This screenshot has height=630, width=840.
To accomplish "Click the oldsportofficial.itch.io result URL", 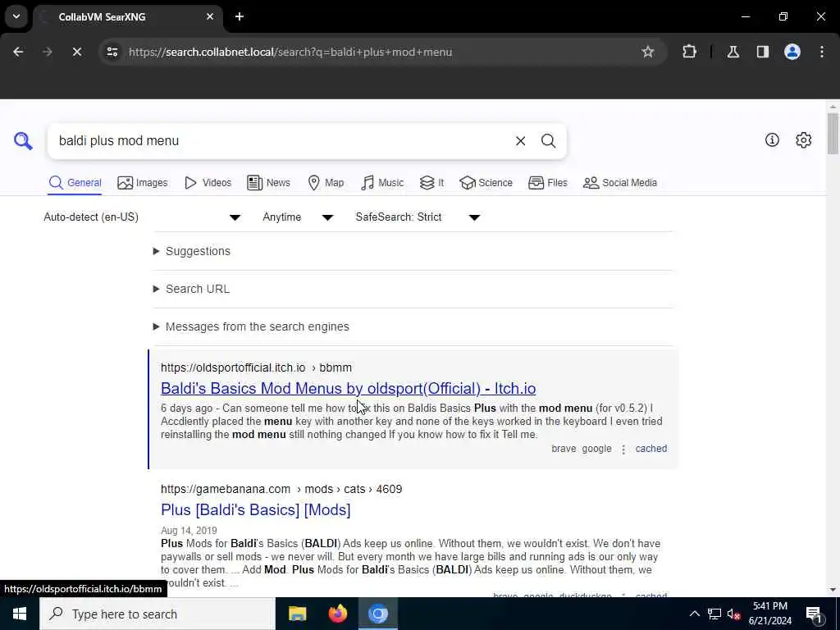I will click(256, 367).
